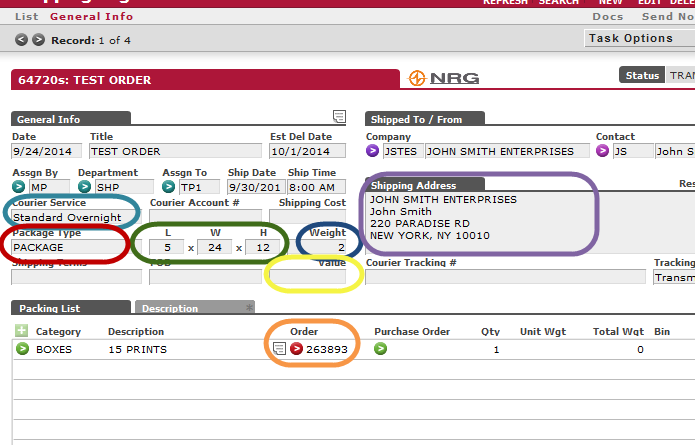
Task: Click Company code field JSTES
Action: pos(402,151)
